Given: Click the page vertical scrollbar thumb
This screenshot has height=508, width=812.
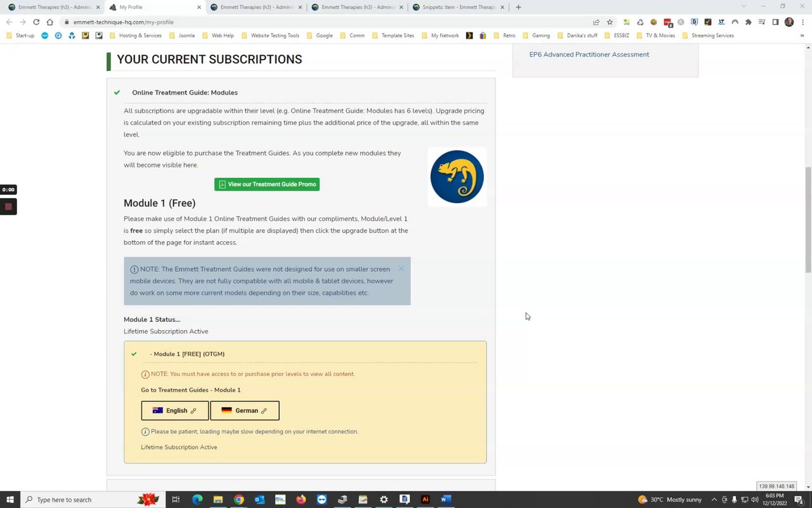Looking at the screenshot, I should (808, 220).
